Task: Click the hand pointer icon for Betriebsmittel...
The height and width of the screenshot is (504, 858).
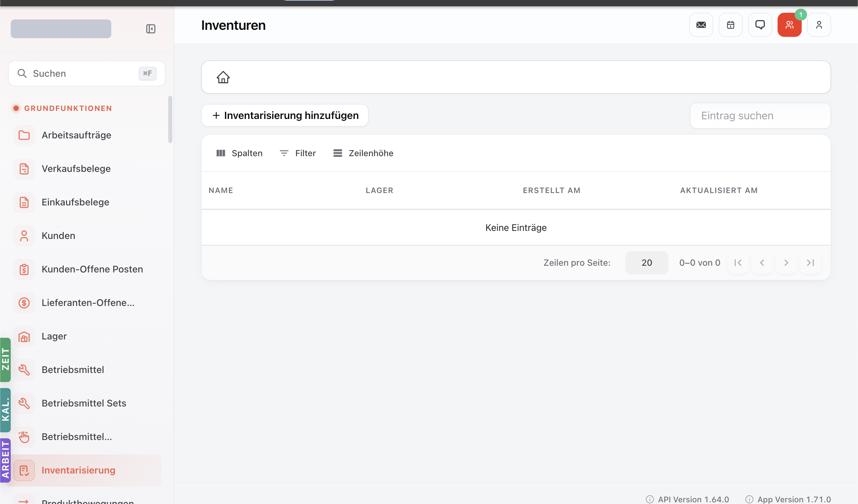Action: coord(24,437)
